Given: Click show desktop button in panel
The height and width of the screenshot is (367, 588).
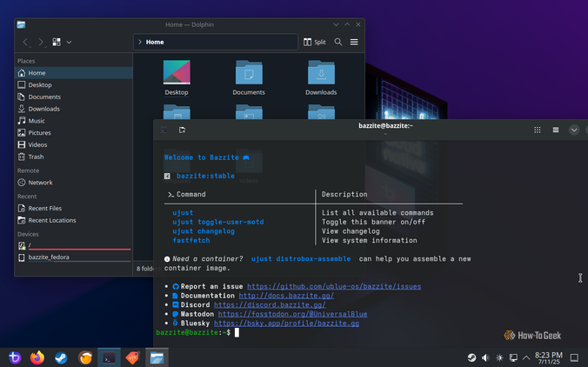Looking at the screenshot, I should [x=574, y=357].
